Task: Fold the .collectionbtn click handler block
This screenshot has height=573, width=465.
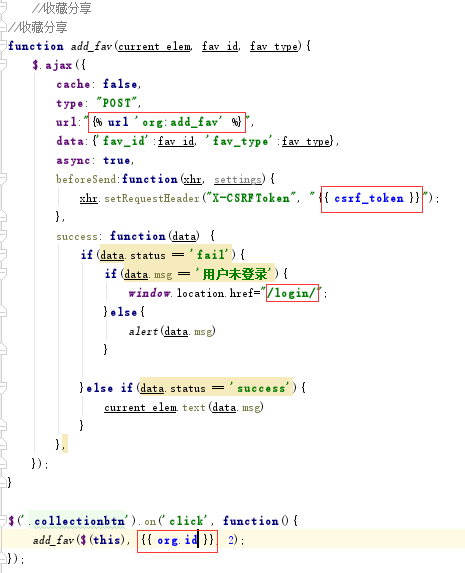Action: pos(3,521)
